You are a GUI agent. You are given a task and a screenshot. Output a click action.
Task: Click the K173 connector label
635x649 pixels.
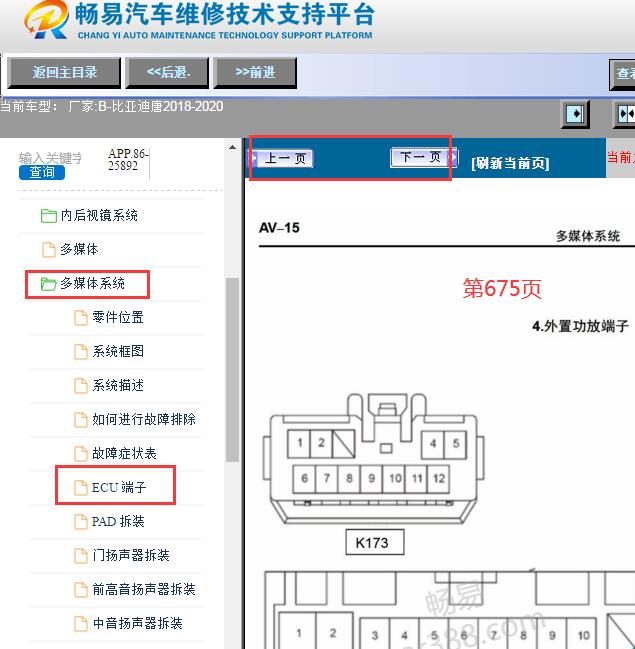click(x=375, y=542)
